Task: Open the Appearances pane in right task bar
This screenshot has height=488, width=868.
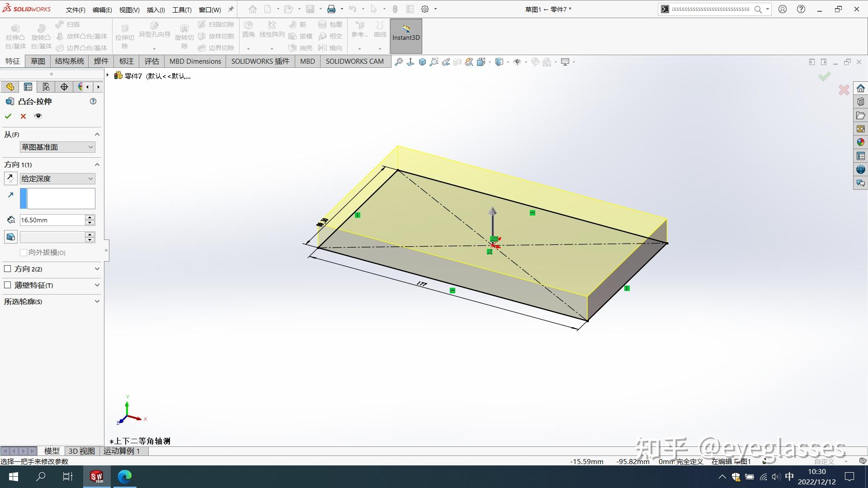Action: coord(860,142)
